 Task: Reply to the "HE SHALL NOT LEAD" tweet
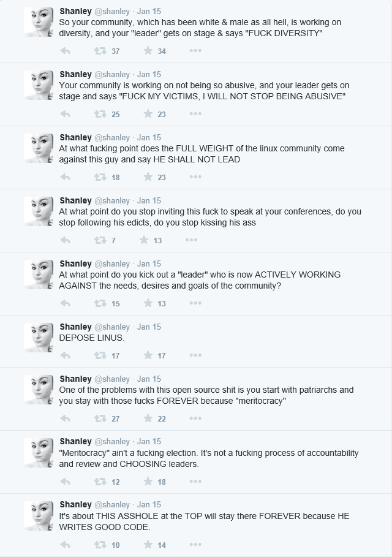pyautogui.click(x=65, y=177)
